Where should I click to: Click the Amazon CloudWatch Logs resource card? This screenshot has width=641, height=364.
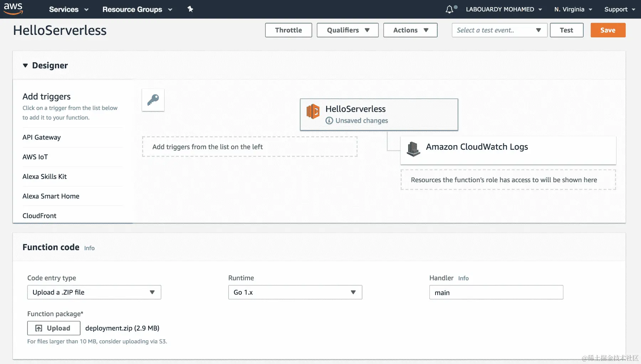point(508,150)
